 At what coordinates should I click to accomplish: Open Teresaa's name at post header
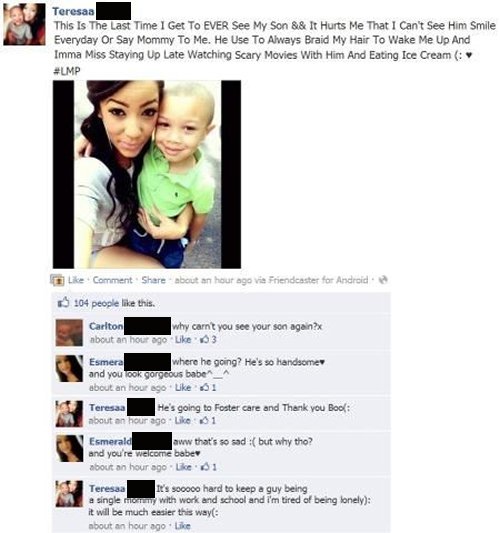click(73, 11)
